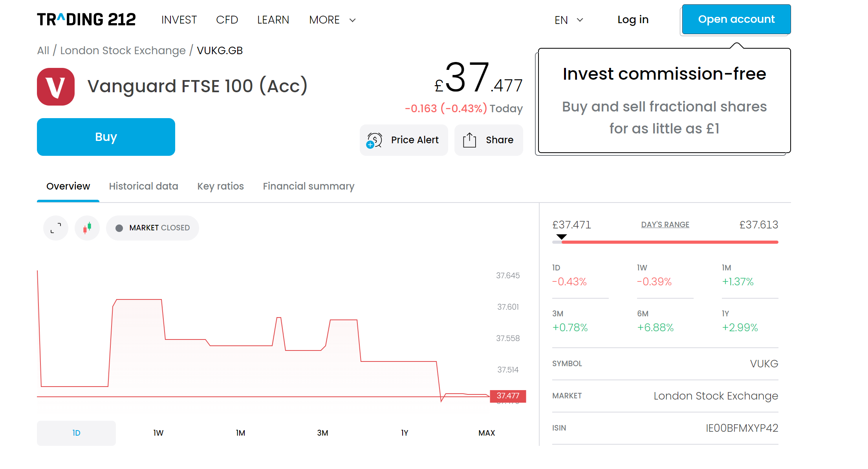Switch to the Historical data tab
Viewport: 868px width, 469px height.
[x=144, y=186]
